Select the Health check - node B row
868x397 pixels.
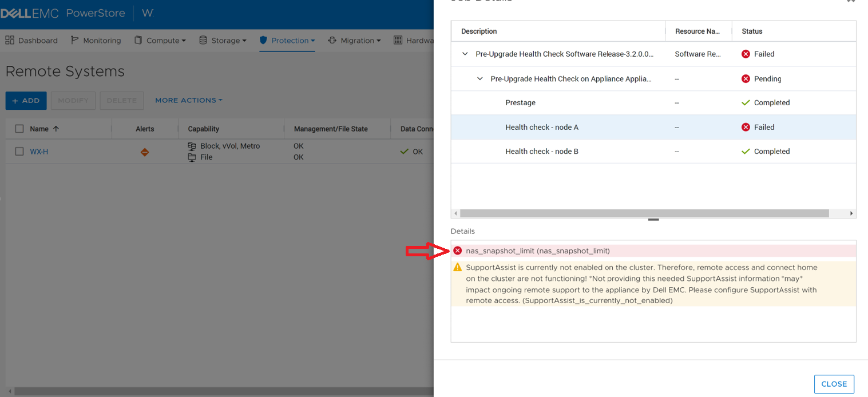pos(653,152)
